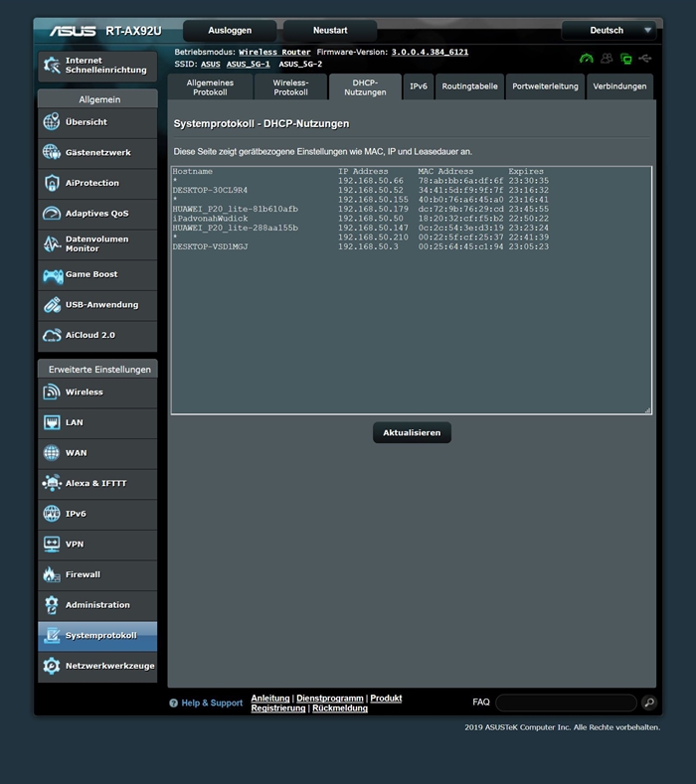Viewport: 696px width, 784px height.
Task: Click the LAN port icon
Action: tap(52, 422)
